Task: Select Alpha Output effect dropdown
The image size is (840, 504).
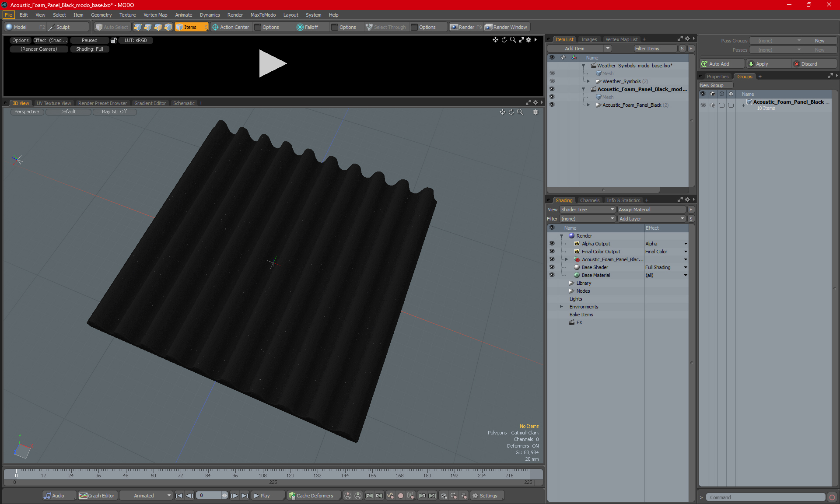Action: point(686,243)
